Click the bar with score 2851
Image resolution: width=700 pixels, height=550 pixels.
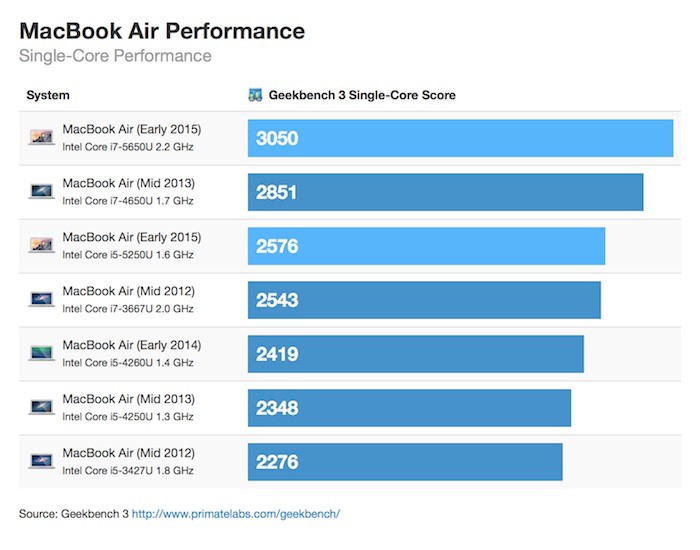pyautogui.click(x=445, y=192)
